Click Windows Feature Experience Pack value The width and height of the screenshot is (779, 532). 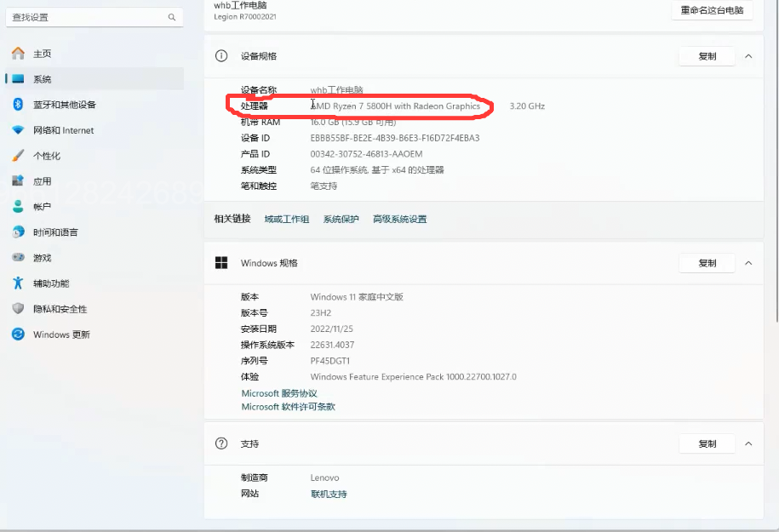(x=414, y=376)
